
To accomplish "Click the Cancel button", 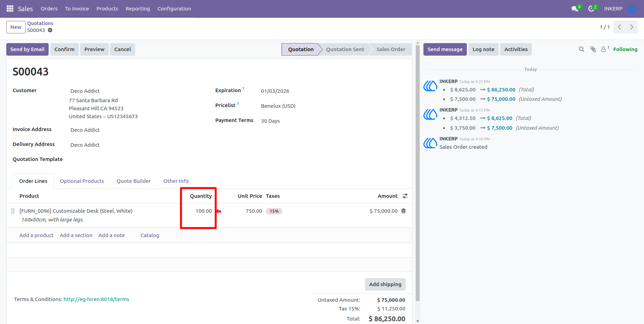I will click(x=123, y=49).
